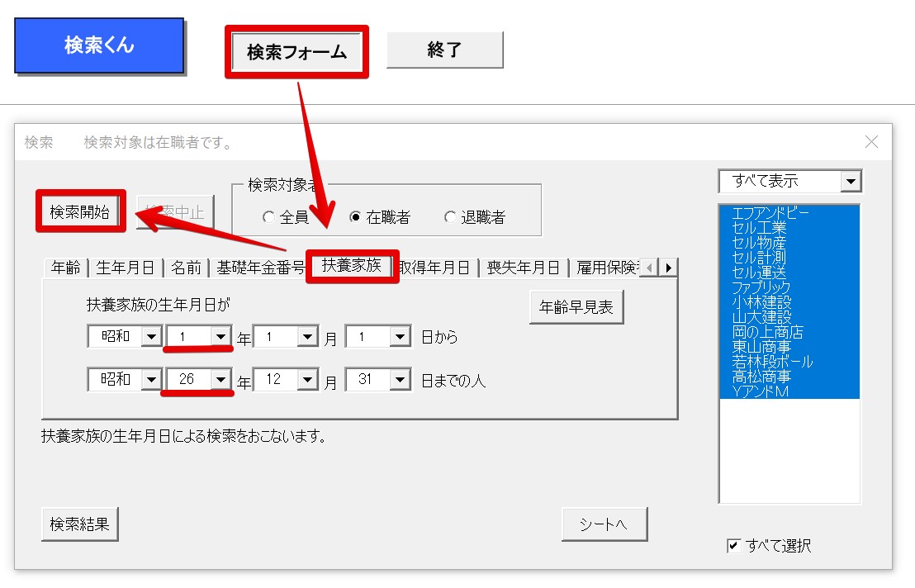
Task: Click the シートへ button
Action: (604, 524)
